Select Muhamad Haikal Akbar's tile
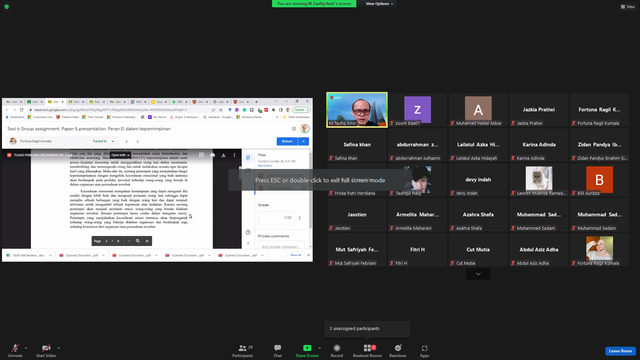640x360 pixels. click(478, 110)
